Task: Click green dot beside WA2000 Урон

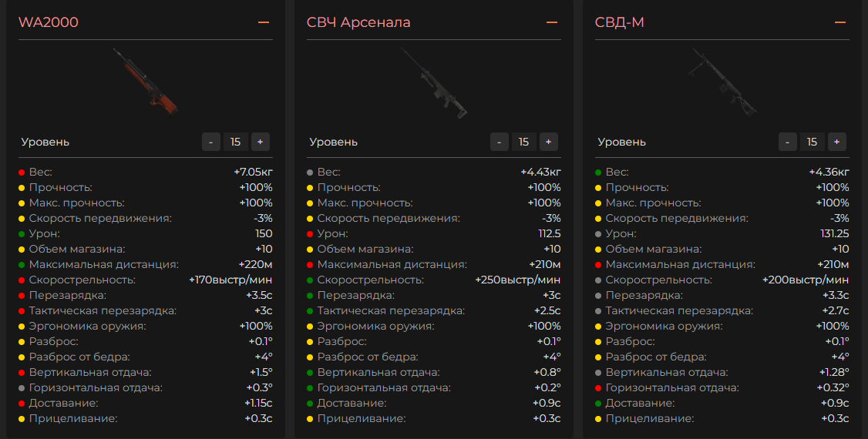Action: [x=22, y=234]
